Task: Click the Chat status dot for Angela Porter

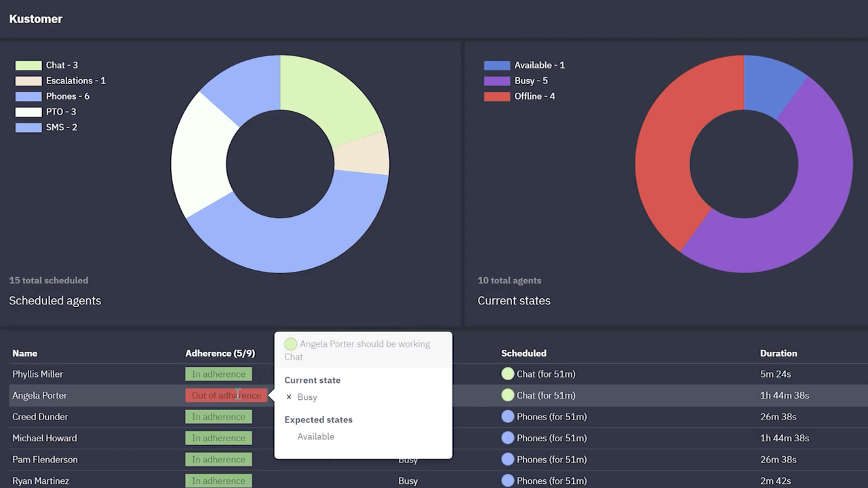Action: (x=508, y=395)
